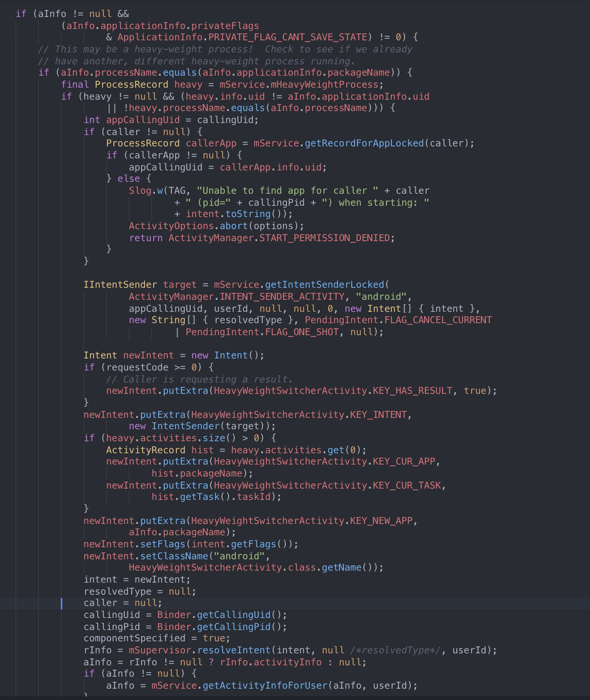Click newIntent.setFlags line

pos(191,544)
